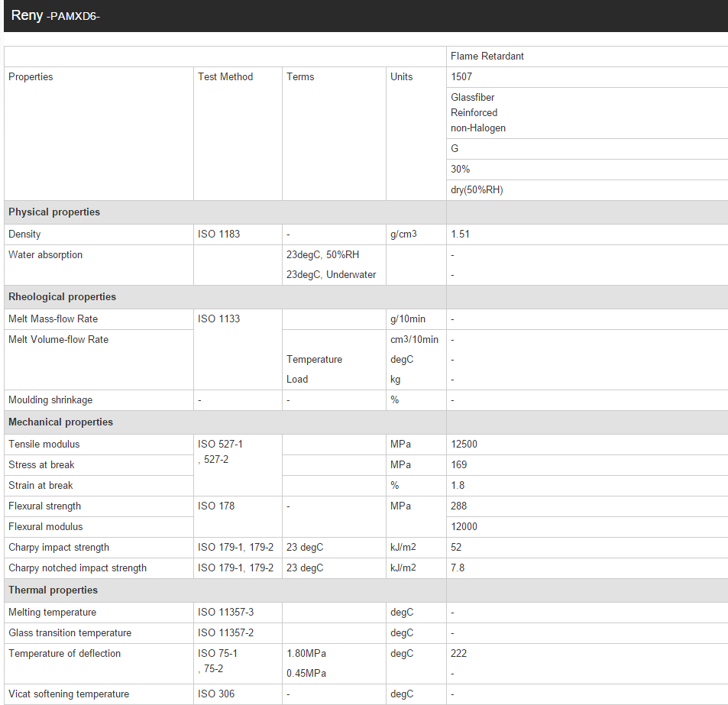Click the Terms column header

click(300, 76)
